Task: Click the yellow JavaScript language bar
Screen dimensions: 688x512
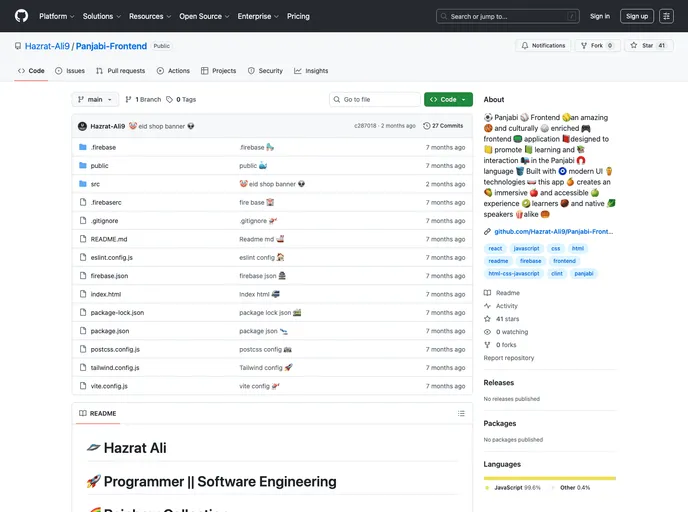Action: click(x=549, y=478)
